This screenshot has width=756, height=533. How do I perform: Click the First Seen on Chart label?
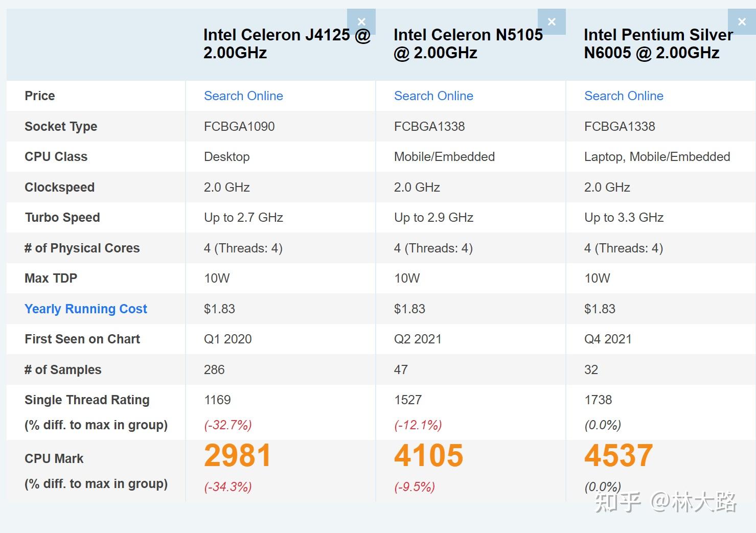click(82, 339)
